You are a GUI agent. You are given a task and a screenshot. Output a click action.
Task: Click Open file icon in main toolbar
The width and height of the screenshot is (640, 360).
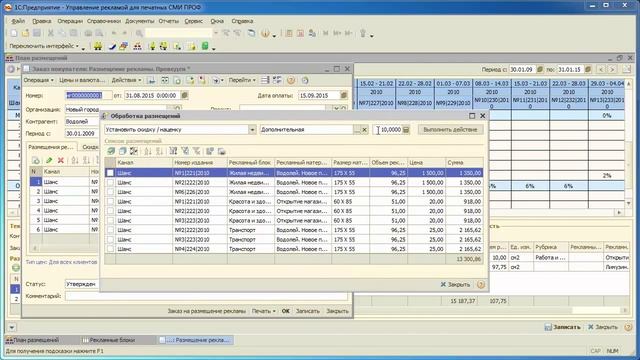(x=25, y=33)
